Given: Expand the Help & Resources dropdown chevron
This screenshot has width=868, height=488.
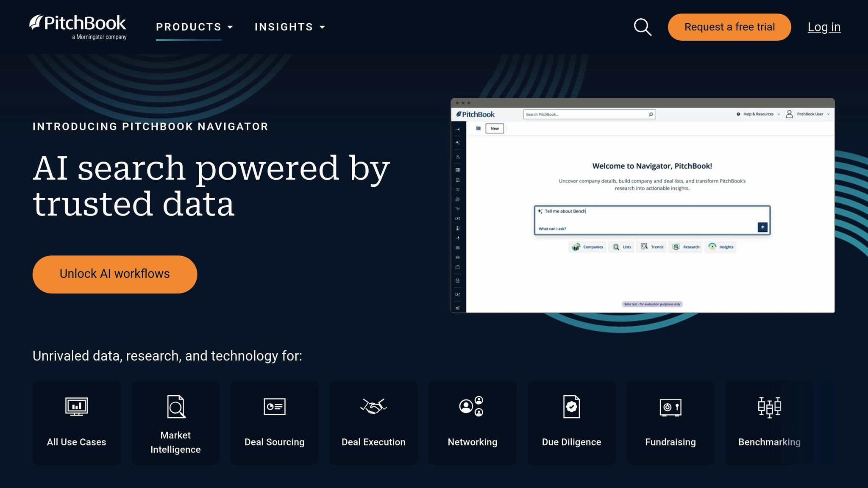Looking at the screenshot, I should [x=779, y=114].
